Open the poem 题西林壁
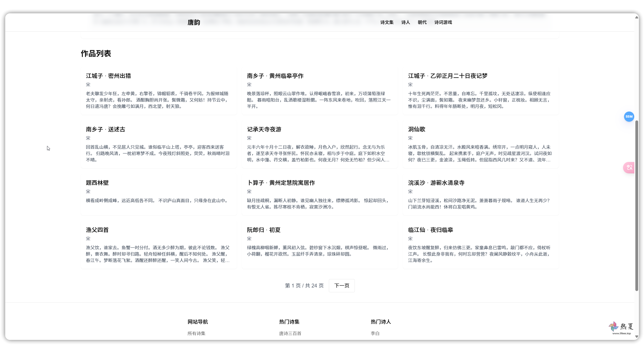644x345 pixels. (97, 183)
